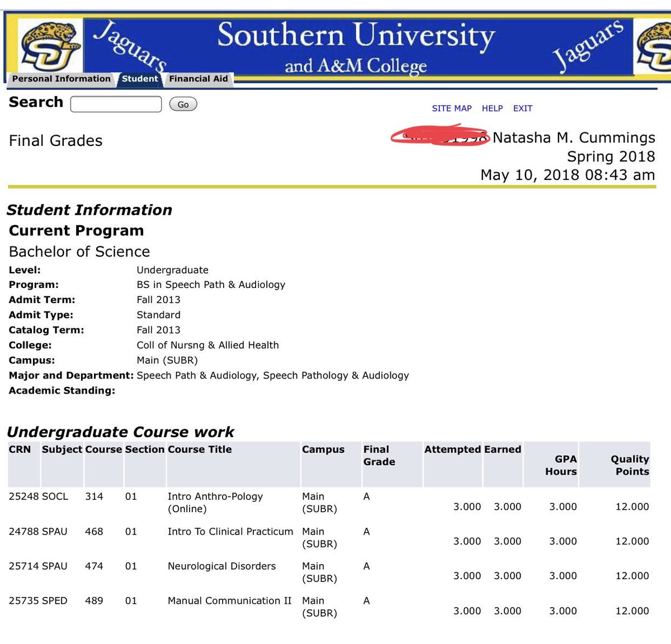This screenshot has height=644, width=671.
Task: Select the date 'May 10, 2018 08:43 am'
Action: click(x=568, y=175)
